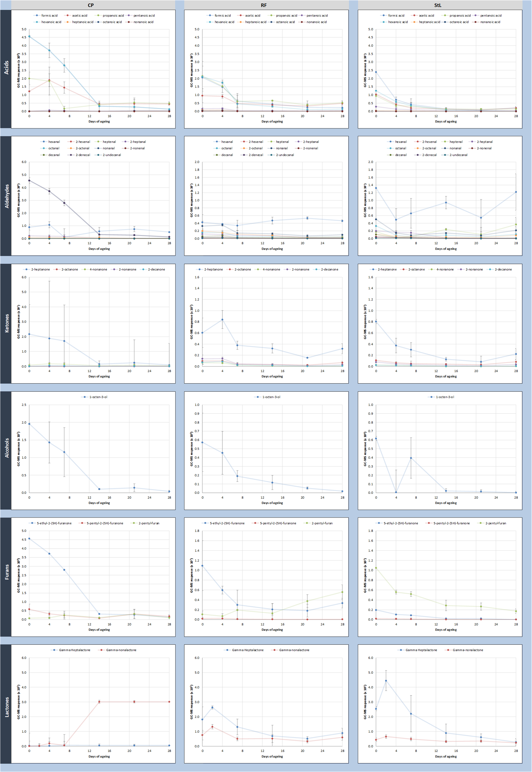This screenshot has height=772, width=532.
Task: Click nonanoic acid legend in CP Acids chart
Action: pyautogui.click(x=140, y=22)
